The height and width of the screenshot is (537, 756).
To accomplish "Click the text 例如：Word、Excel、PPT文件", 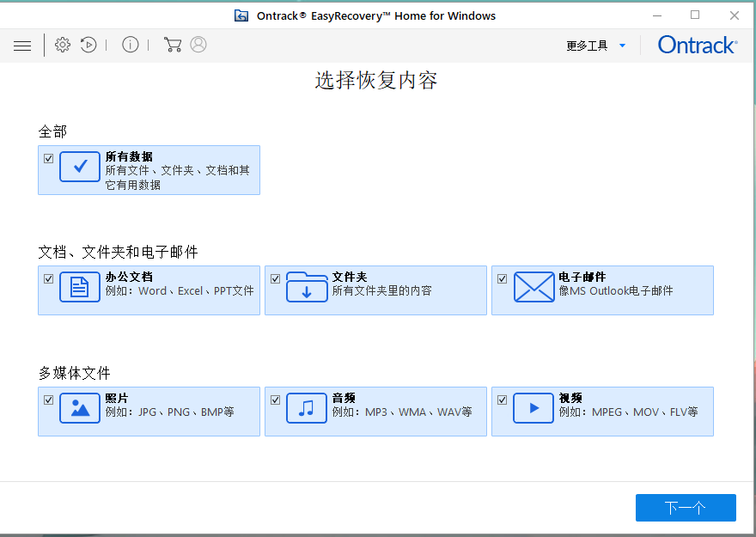I will (x=180, y=291).
